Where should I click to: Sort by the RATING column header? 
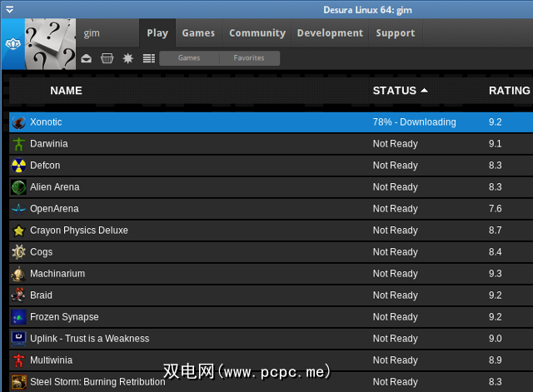coord(509,91)
